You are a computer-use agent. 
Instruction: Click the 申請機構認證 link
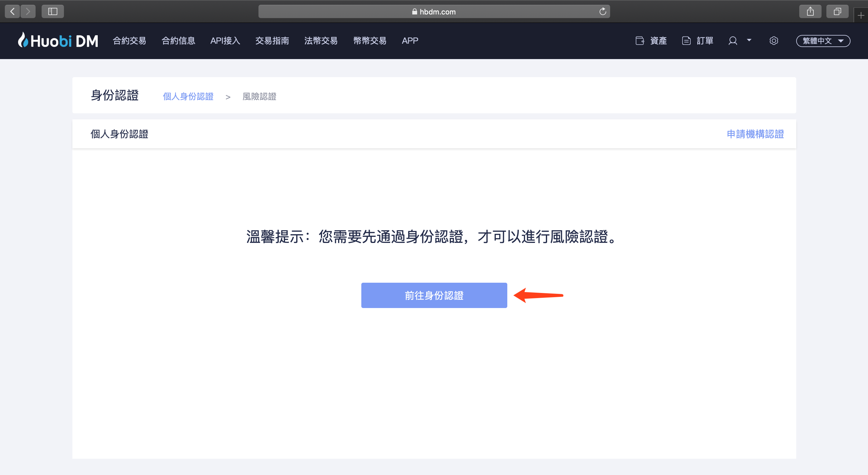click(755, 134)
